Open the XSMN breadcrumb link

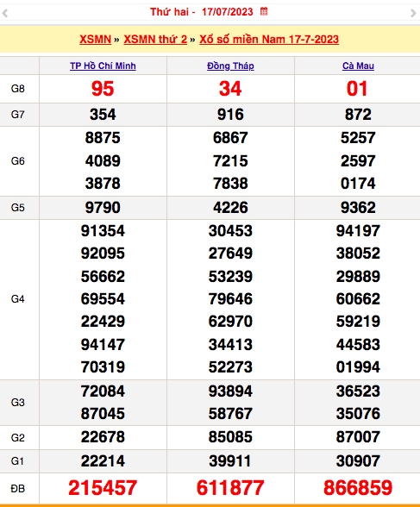tap(96, 40)
